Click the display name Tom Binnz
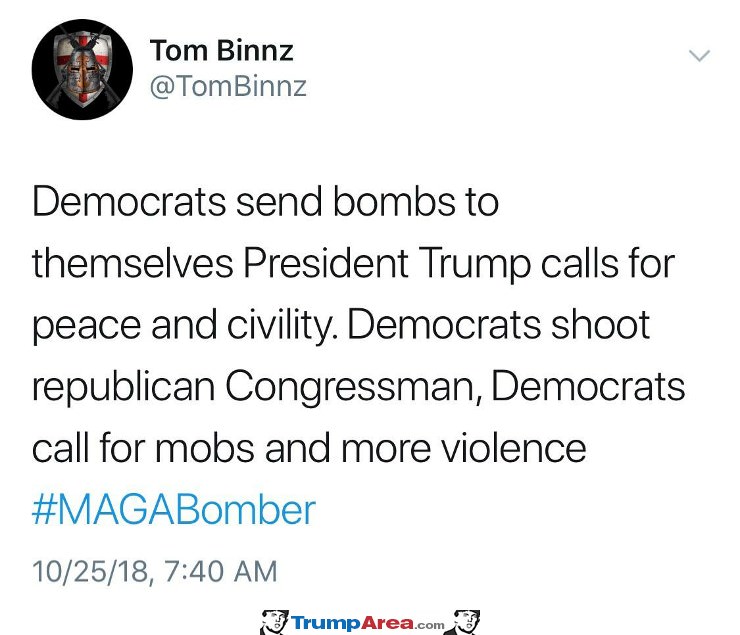The image size is (740, 635). coord(221,50)
